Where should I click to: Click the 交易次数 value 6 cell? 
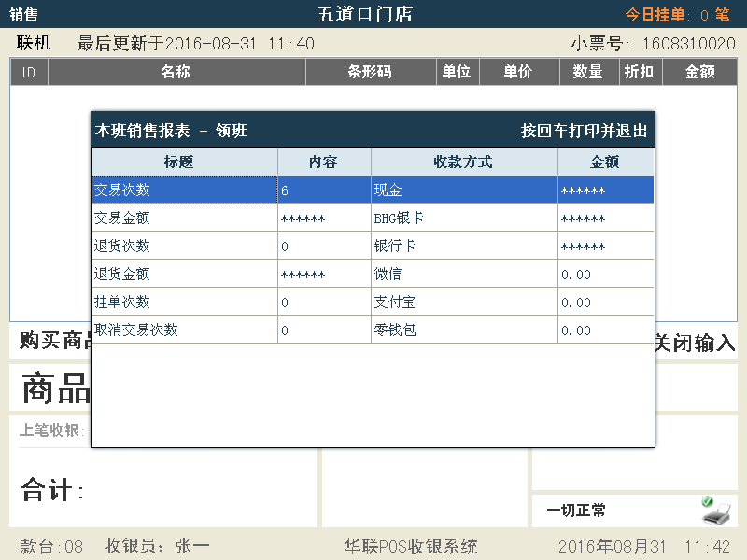(324, 190)
